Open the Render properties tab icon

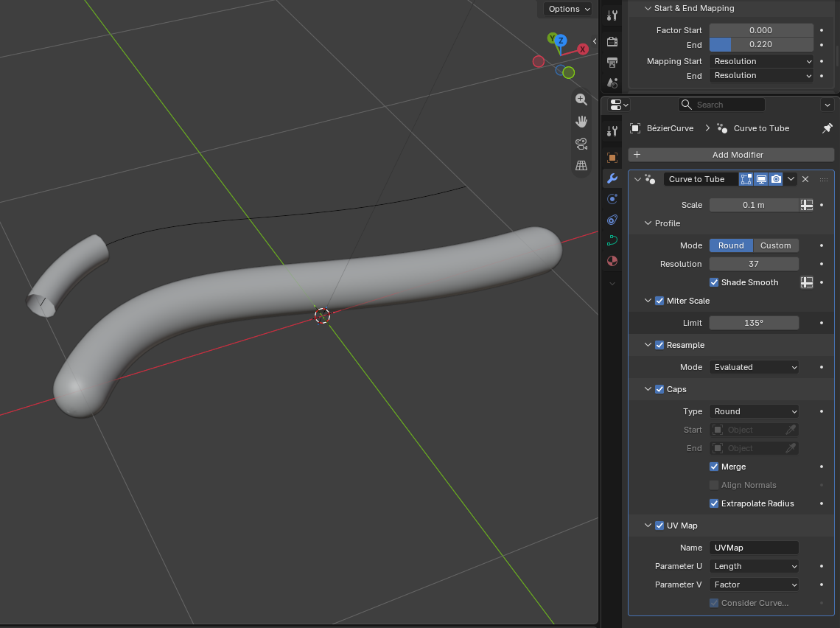pyautogui.click(x=612, y=41)
